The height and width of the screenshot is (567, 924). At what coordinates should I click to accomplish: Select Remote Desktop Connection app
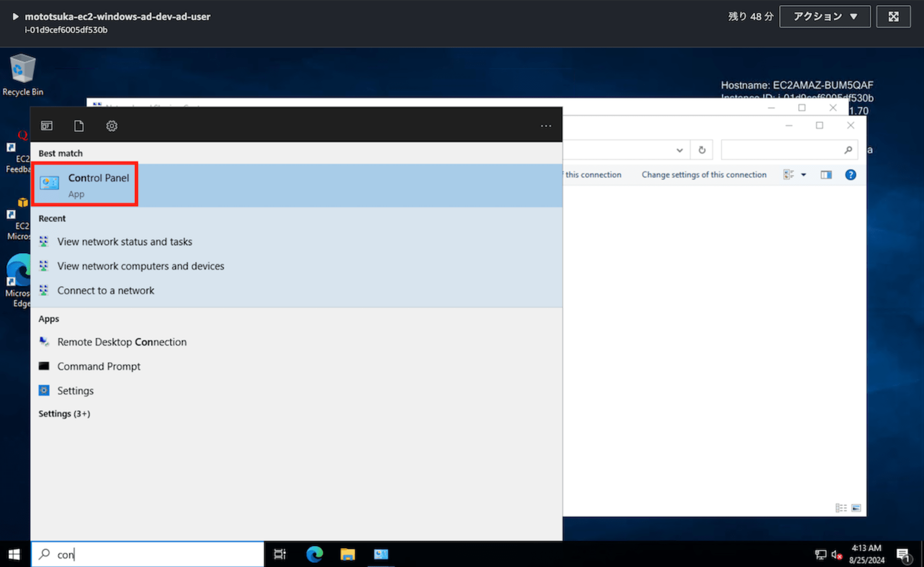[x=122, y=341]
